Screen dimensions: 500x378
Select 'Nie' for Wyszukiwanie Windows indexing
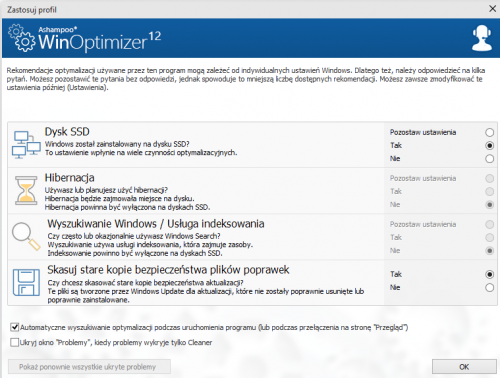tap(489, 251)
